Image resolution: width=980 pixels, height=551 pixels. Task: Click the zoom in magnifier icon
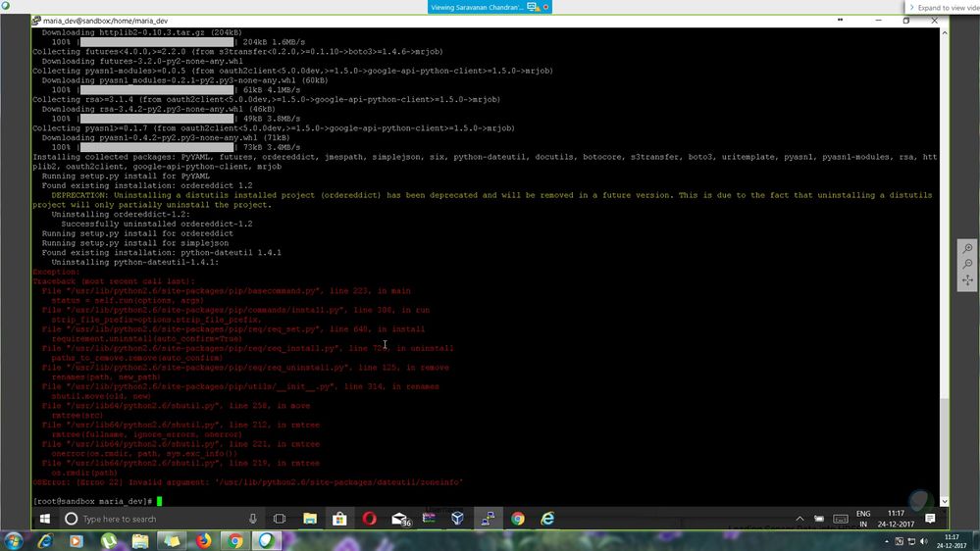click(x=967, y=248)
